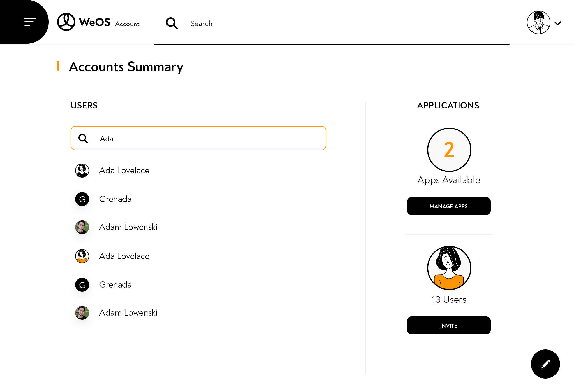Screen dimensions: 574x392
Task: Click the first Adam Lowenski photo avatar
Action: 82,227
